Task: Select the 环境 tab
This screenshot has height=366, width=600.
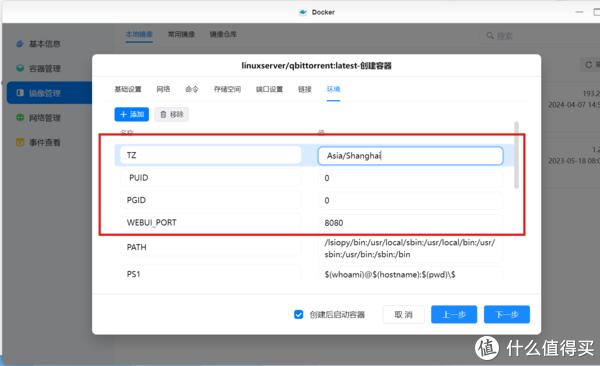Action: pos(333,89)
